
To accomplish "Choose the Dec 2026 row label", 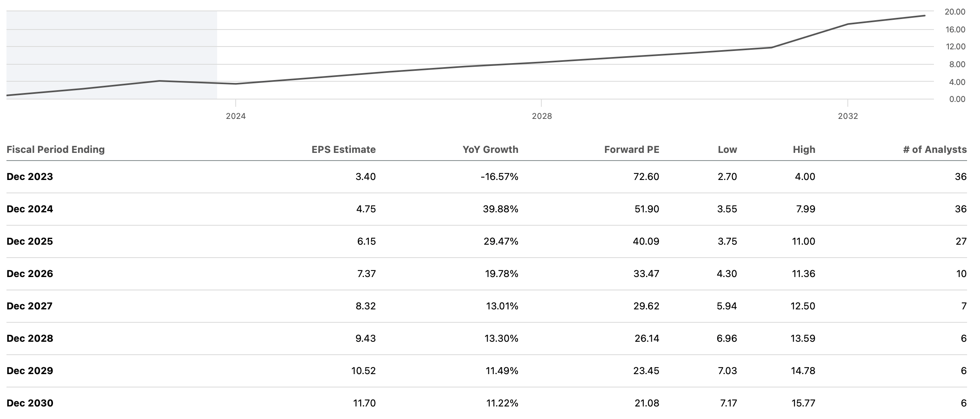I will [x=30, y=274].
